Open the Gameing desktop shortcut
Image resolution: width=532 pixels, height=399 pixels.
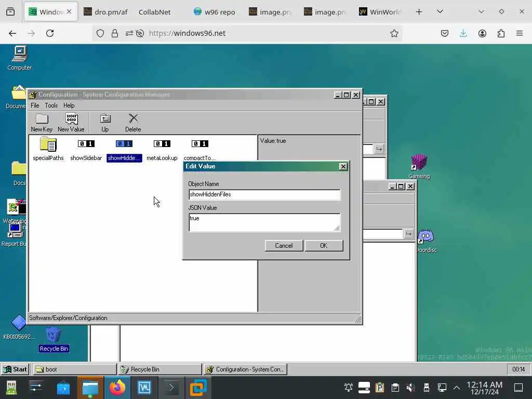[419, 167]
